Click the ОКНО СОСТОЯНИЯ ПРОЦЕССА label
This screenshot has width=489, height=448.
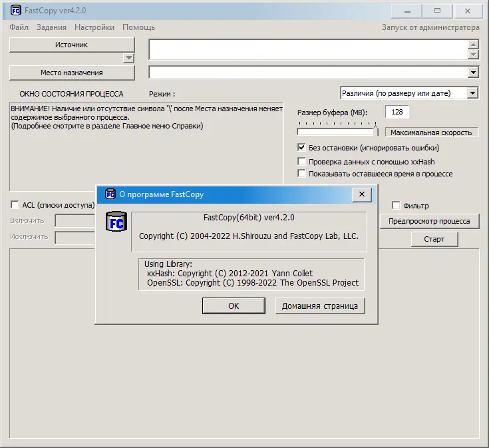coord(71,94)
